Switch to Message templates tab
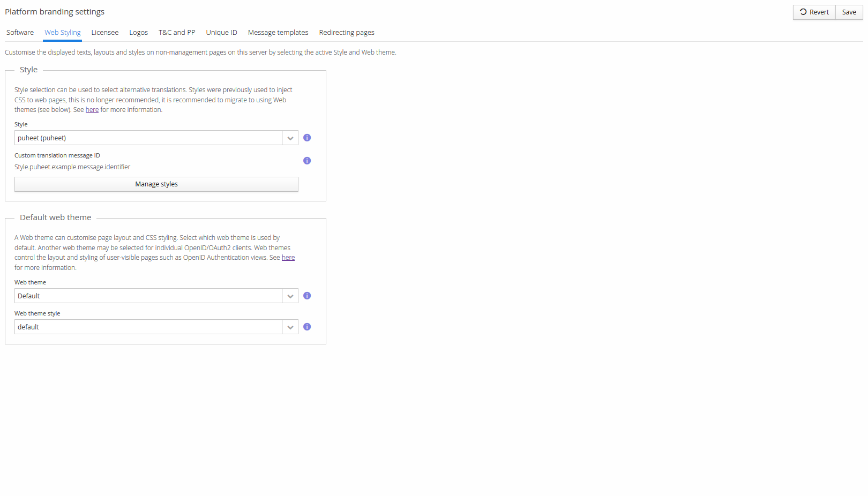868x496 pixels. (x=278, y=33)
